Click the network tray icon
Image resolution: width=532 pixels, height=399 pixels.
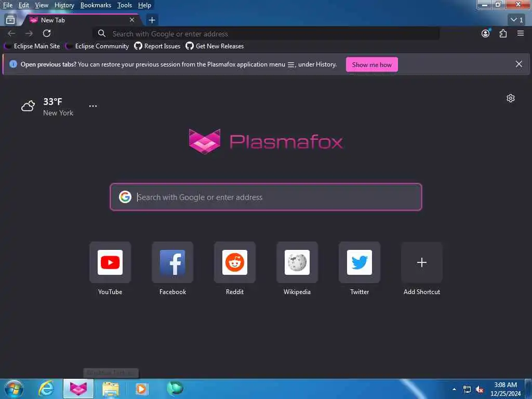[467, 390]
